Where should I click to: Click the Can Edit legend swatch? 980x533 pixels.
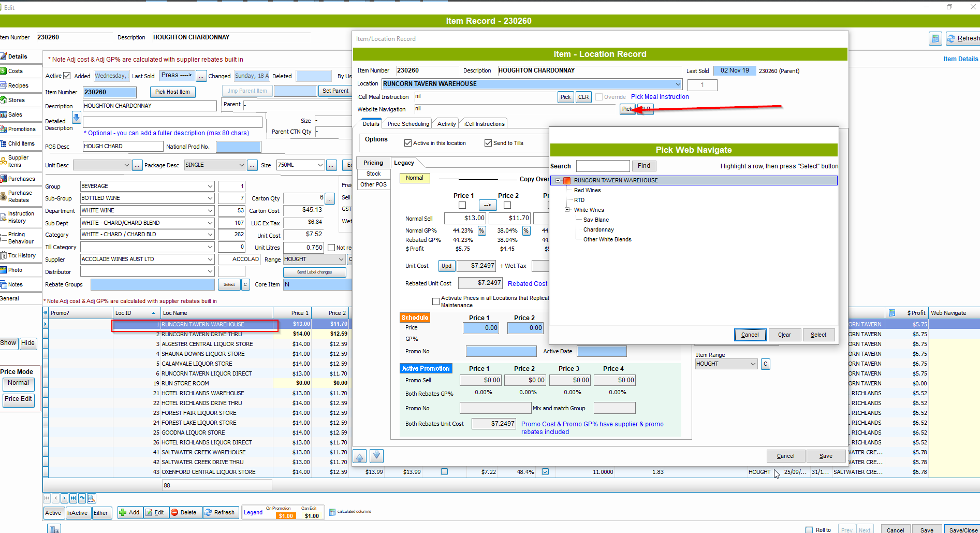[312, 516]
